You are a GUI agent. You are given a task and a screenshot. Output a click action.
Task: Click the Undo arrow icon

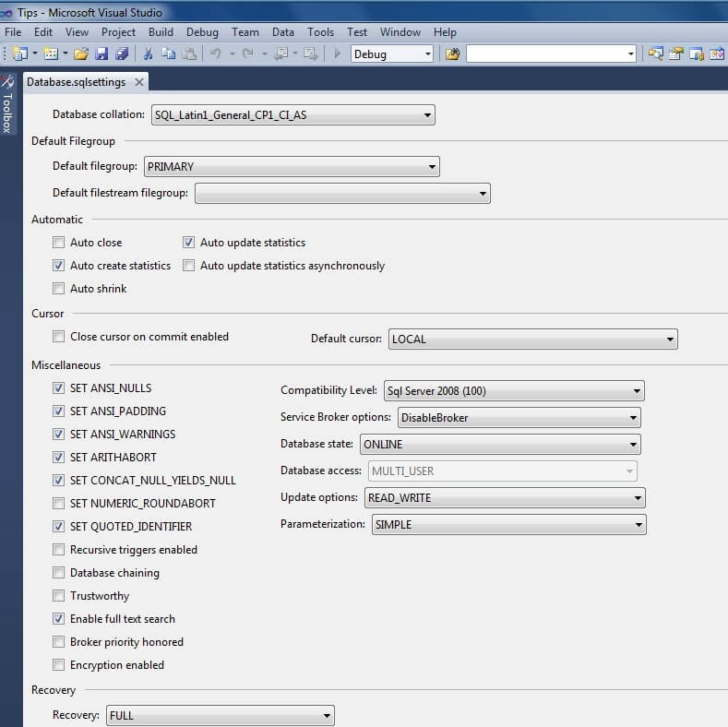[x=215, y=54]
